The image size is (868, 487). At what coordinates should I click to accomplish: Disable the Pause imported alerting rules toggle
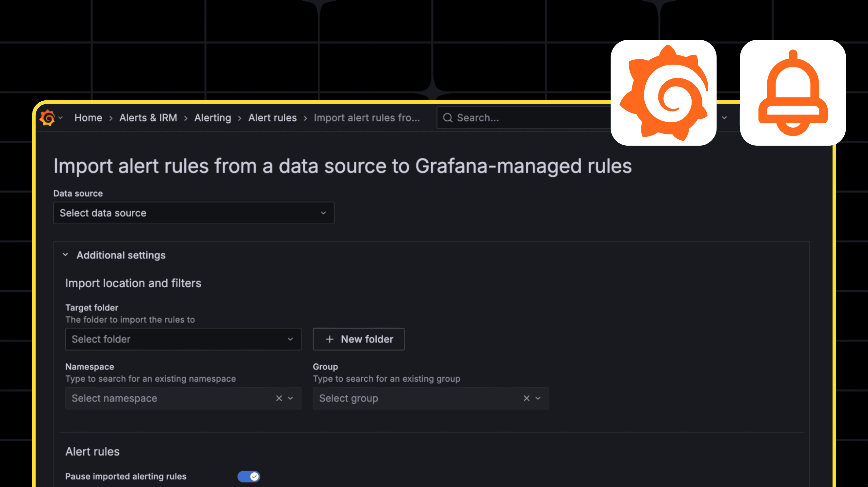pos(249,477)
